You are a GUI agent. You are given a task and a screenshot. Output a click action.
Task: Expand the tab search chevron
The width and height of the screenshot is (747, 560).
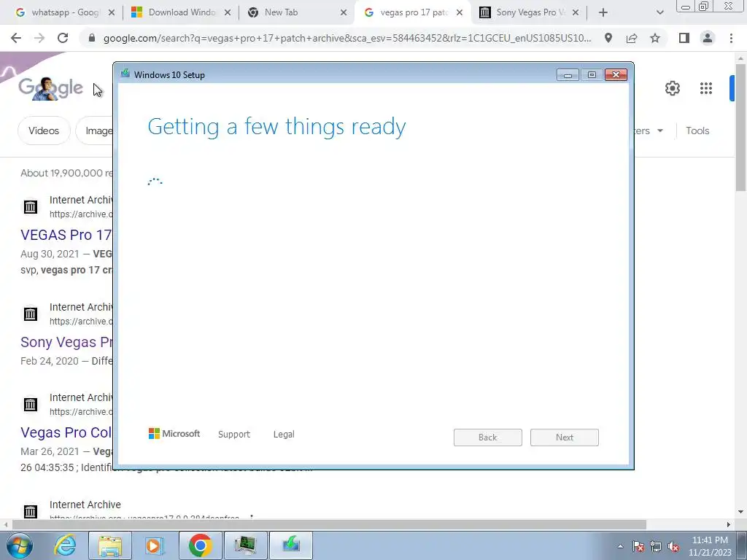659,12
